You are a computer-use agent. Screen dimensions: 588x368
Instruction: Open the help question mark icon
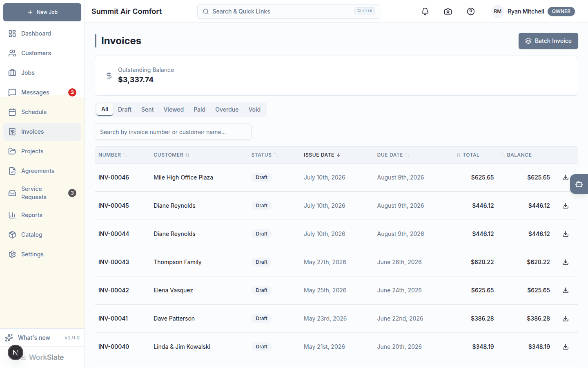pos(471,11)
